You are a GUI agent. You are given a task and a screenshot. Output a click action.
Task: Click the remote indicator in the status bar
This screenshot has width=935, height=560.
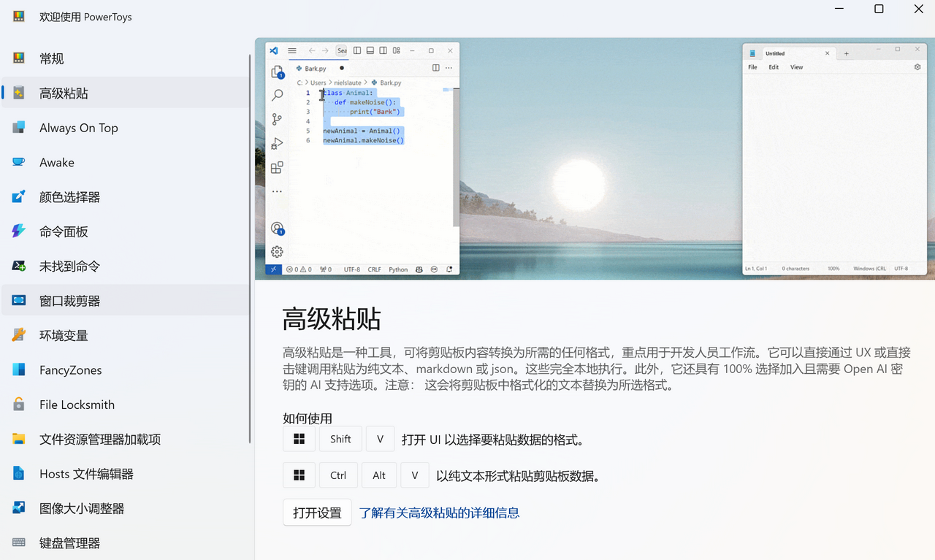(x=273, y=269)
